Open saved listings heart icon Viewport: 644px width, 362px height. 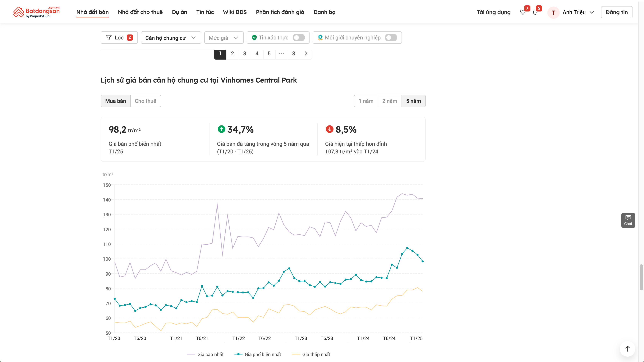click(x=522, y=12)
